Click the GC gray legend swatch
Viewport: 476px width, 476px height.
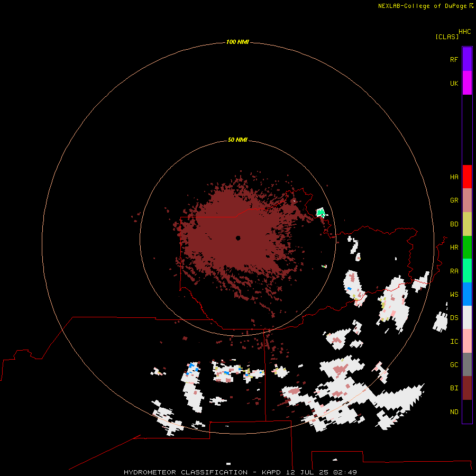(x=467, y=364)
